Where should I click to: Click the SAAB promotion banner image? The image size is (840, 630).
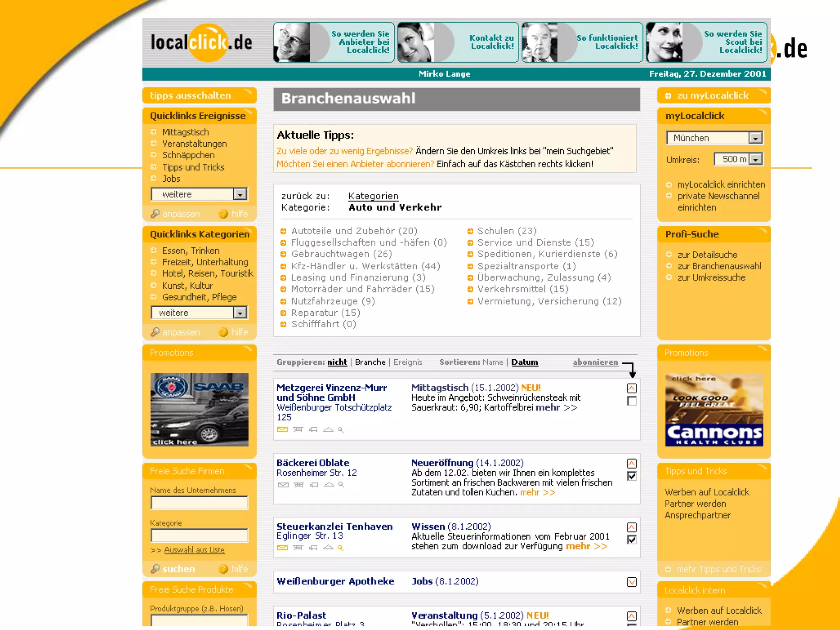point(199,409)
